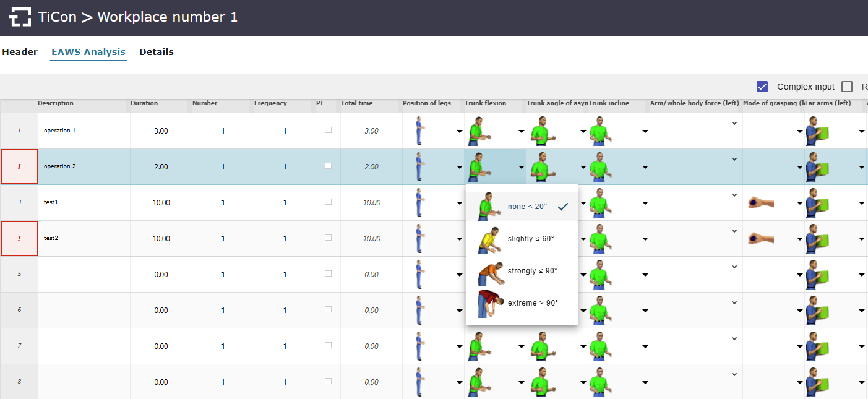Click the standing legs icon in operation 1 row
The width and height of the screenshot is (868, 399).
[420, 131]
